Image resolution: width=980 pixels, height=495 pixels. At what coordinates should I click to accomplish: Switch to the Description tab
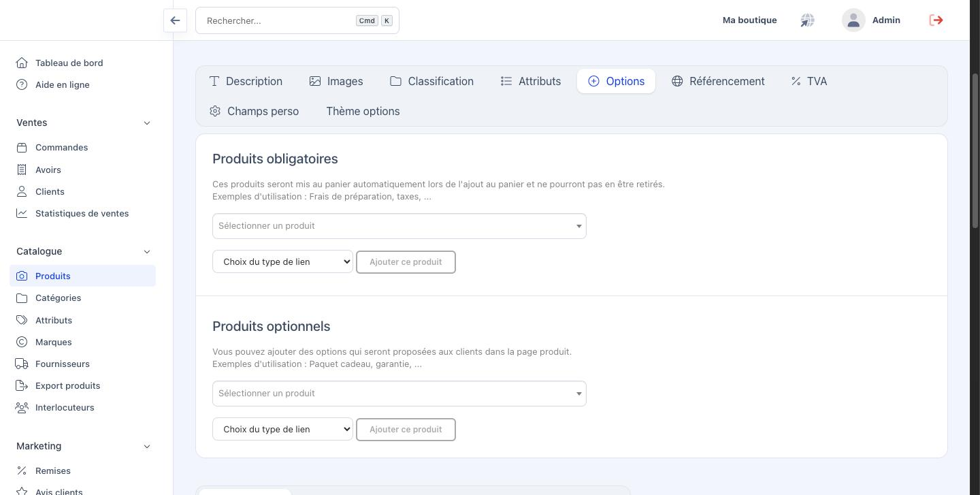point(246,81)
